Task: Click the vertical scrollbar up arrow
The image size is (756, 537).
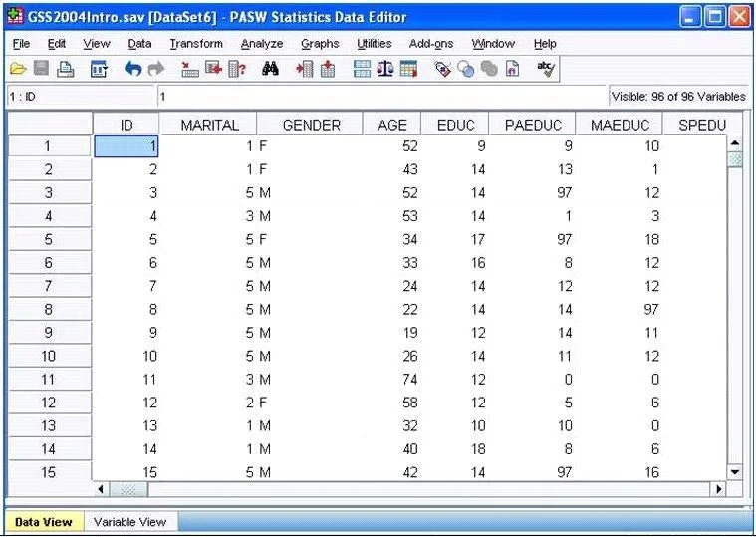Action: (735, 143)
